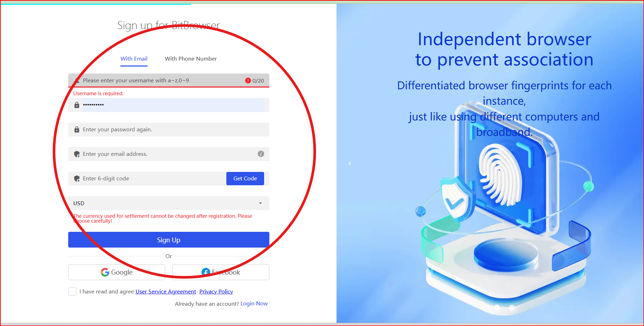Click the lock icon in confirm password field
This screenshot has height=326, width=644.
tap(77, 130)
